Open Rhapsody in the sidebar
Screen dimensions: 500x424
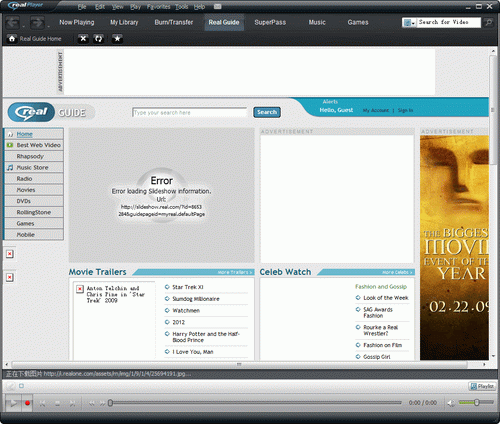(34, 156)
